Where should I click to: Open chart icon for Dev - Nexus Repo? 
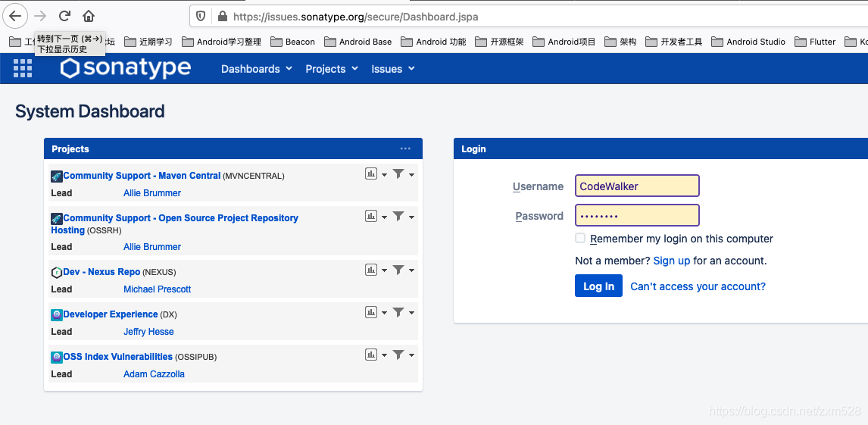(x=371, y=270)
